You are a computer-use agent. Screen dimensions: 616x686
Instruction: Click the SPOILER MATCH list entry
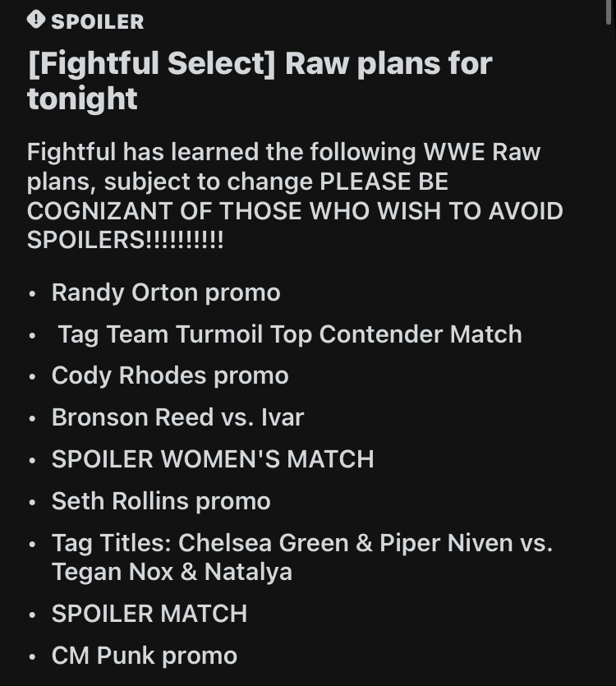tap(149, 614)
